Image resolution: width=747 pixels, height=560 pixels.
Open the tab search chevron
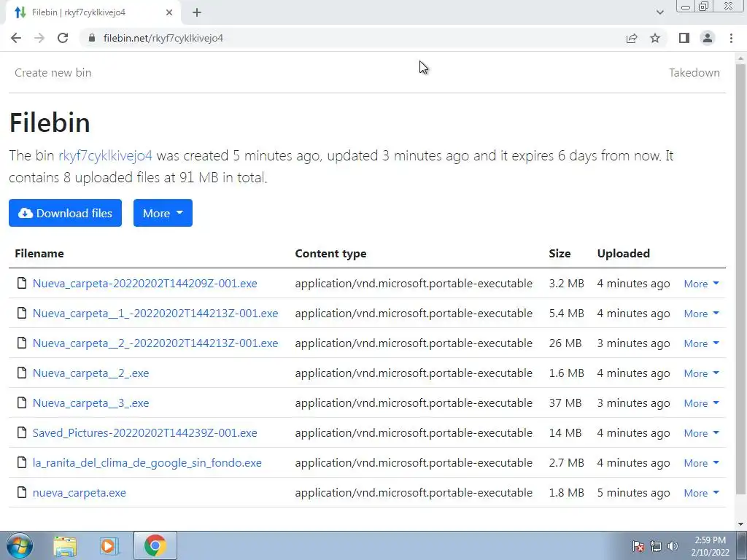(x=659, y=12)
